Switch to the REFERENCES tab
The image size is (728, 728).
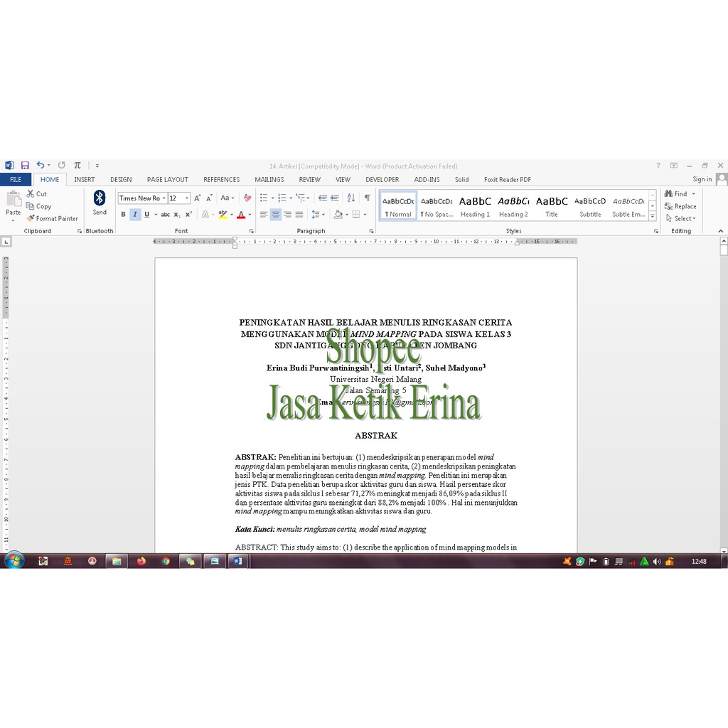221,180
